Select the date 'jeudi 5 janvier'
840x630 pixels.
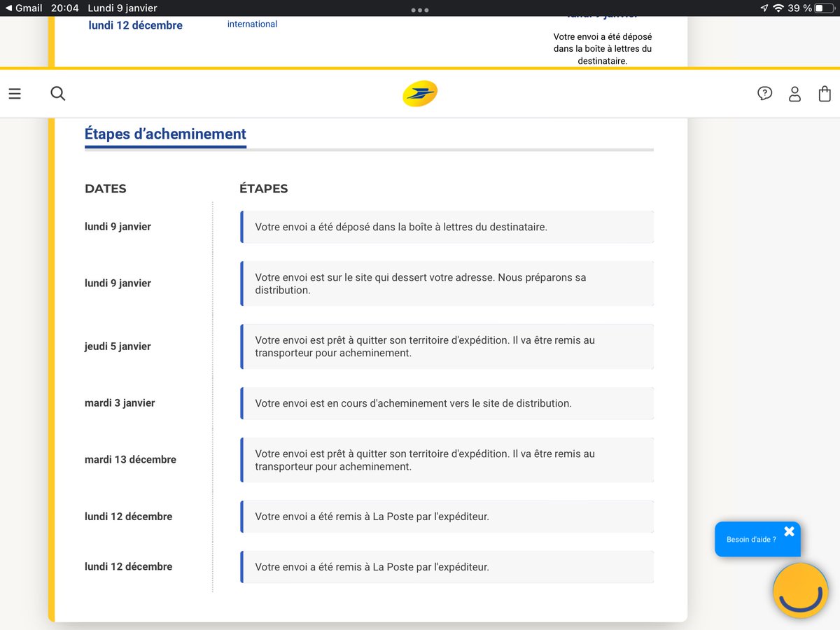118,346
